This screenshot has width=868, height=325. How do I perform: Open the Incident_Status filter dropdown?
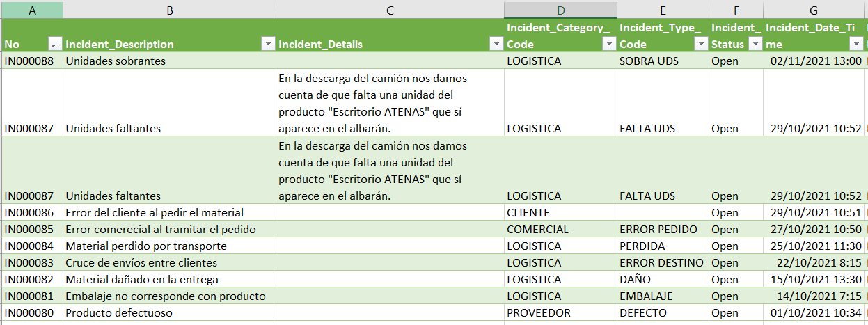(x=754, y=44)
